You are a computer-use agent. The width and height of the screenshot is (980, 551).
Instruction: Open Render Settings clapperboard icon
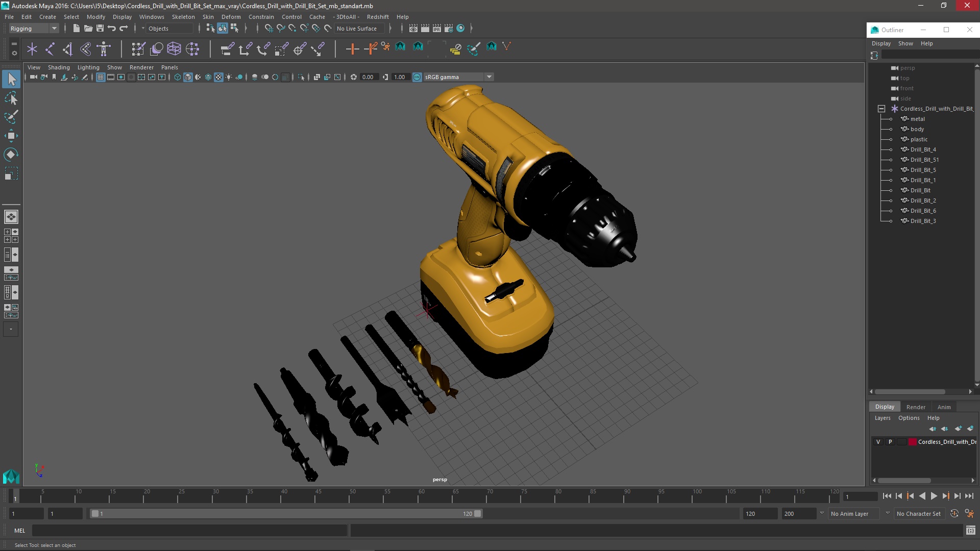pyautogui.click(x=448, y=29)
